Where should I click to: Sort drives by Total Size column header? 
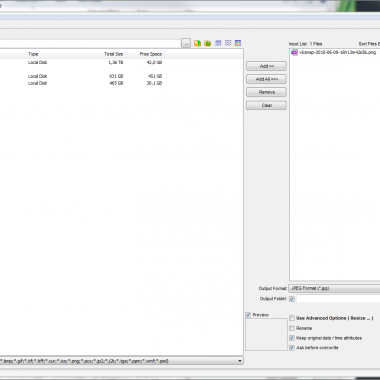click(x=106, y=54)
